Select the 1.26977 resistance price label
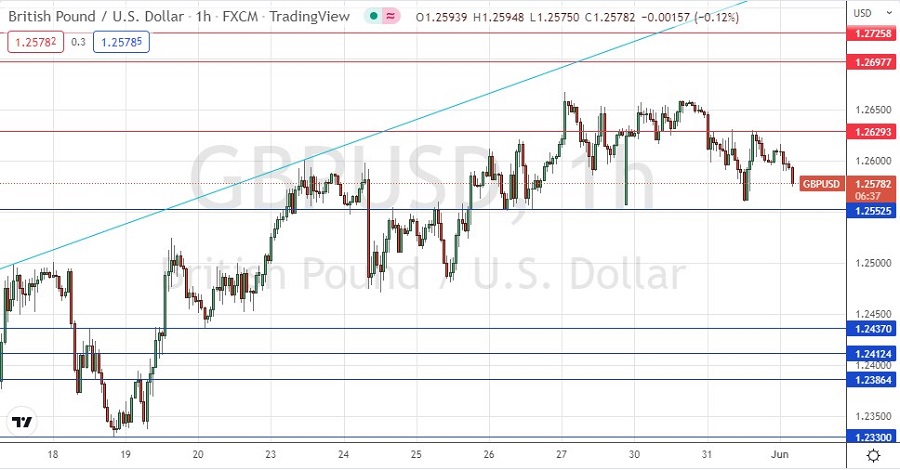Screen dimensions: 900x470 [875, 62]
